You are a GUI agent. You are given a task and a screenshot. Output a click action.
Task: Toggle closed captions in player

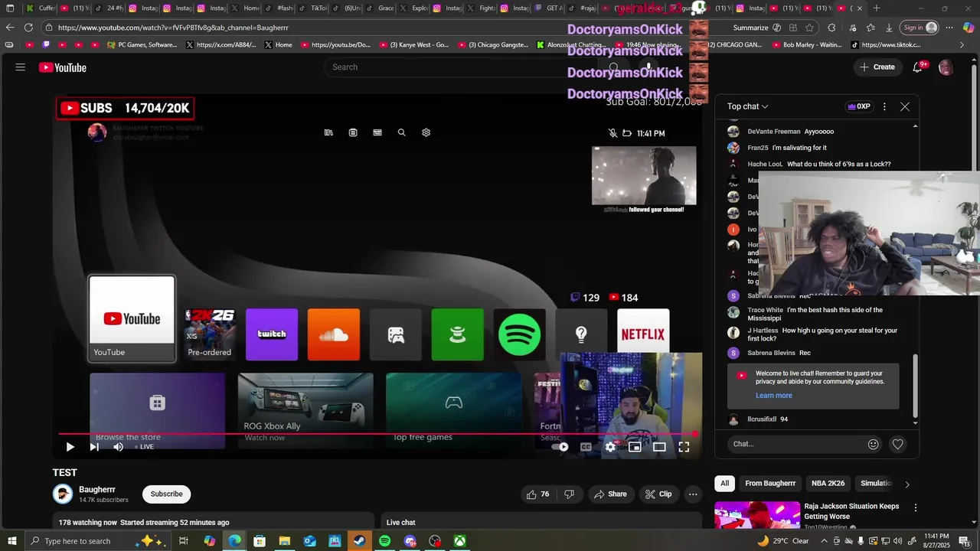(x=586, y=447)
